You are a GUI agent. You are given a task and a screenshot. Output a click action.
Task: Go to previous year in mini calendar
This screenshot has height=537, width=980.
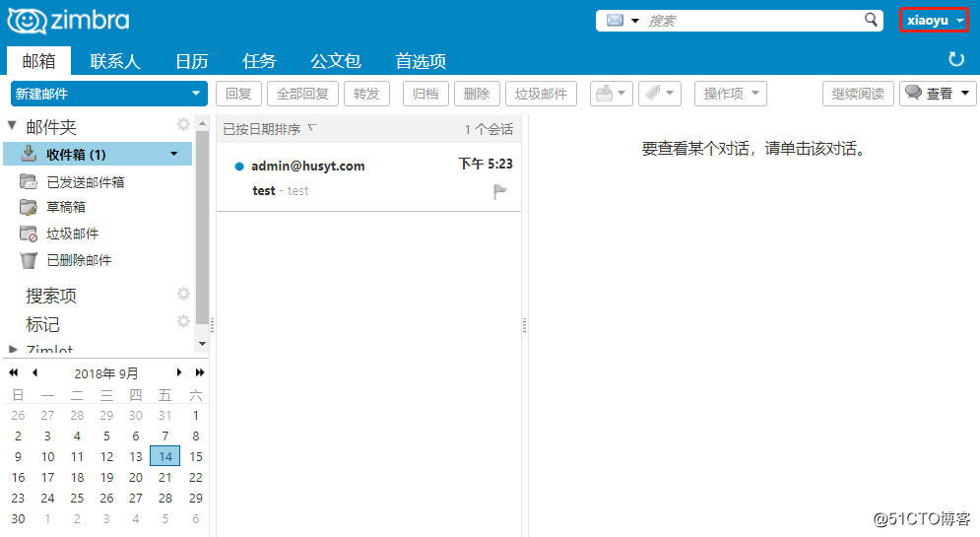click(13, 372)
